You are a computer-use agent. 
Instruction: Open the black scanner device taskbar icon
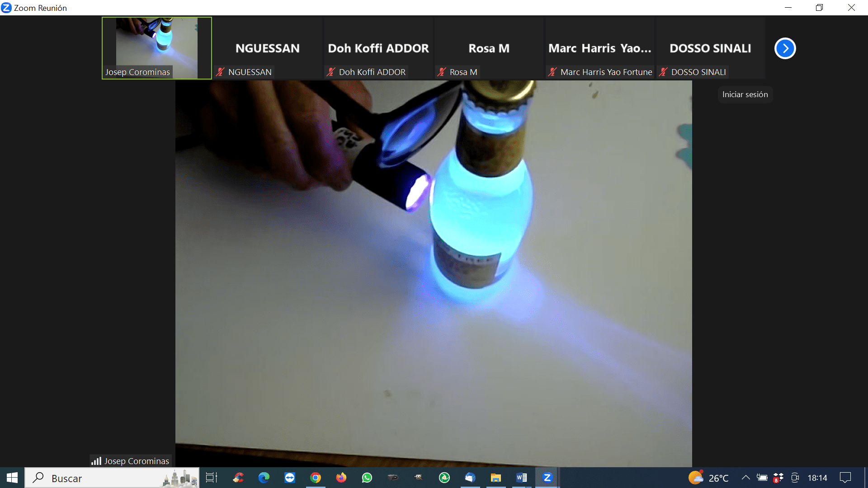pyautogui.click(x=393, y=478)
